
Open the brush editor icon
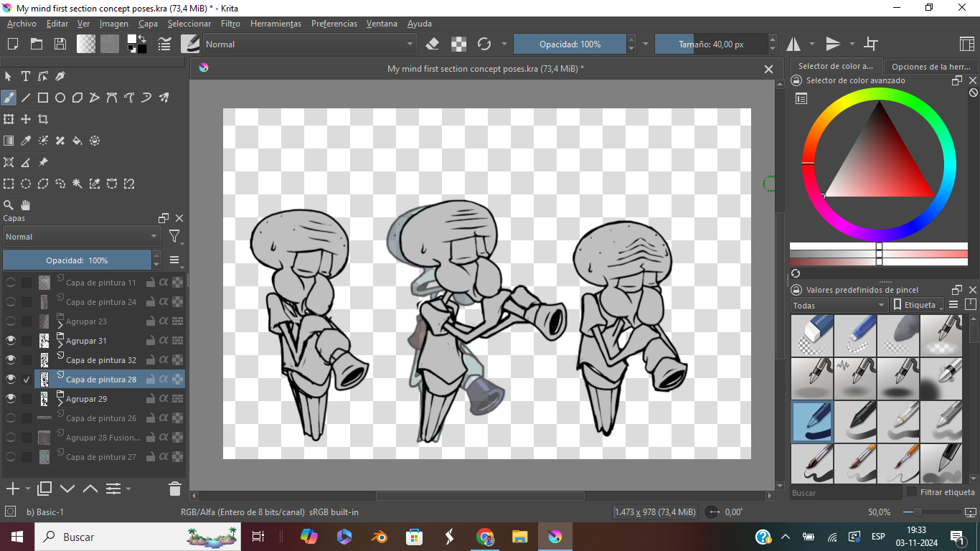tap(164, 44)
